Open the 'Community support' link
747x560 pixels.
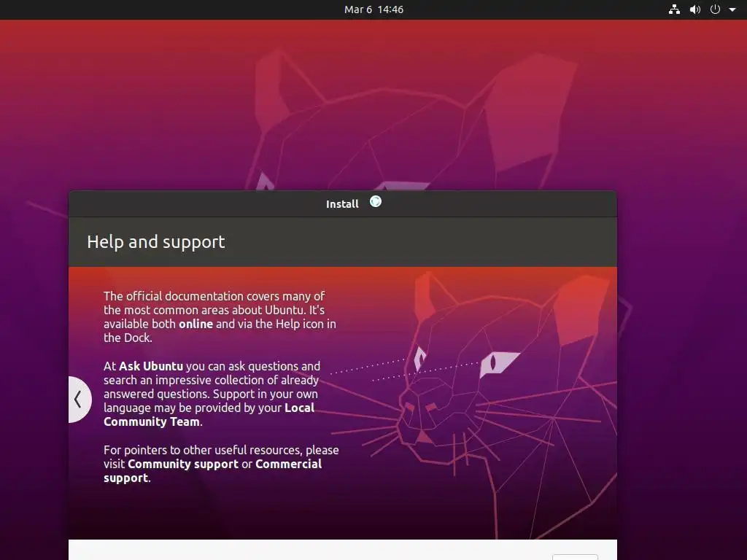[x=183, y=464]
